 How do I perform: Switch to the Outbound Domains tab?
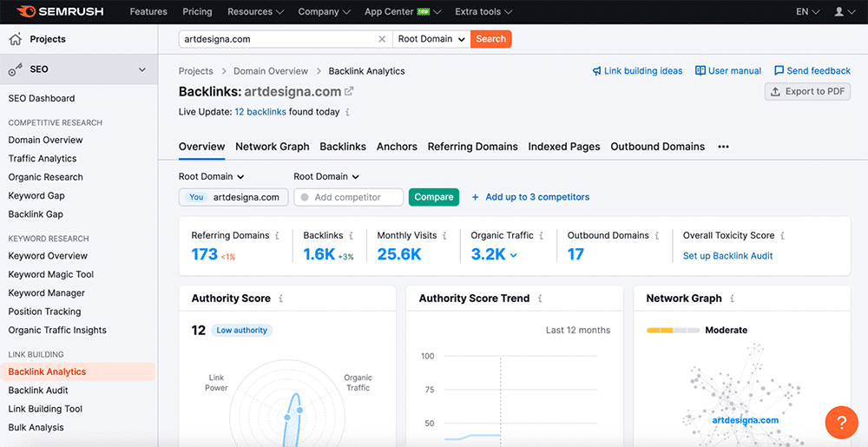(658, 148)
